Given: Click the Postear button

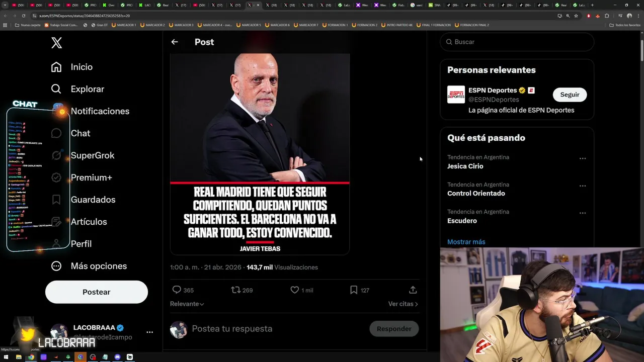Looking at the screenshot, I should pos(97,292).
